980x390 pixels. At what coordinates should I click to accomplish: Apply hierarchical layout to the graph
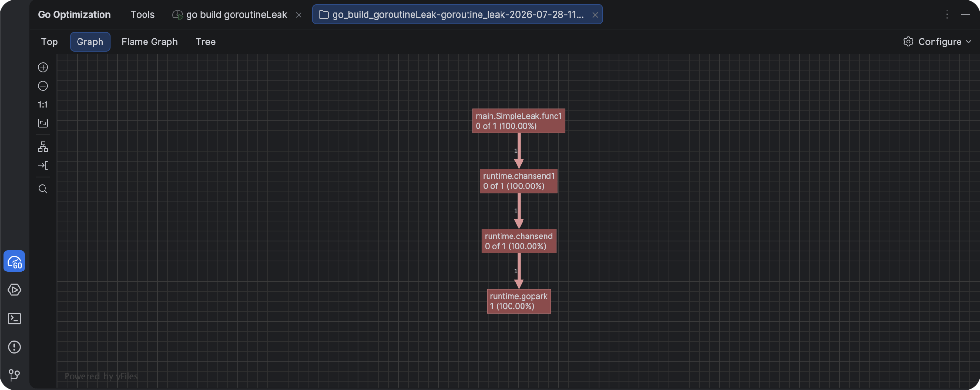coord(43,147)
